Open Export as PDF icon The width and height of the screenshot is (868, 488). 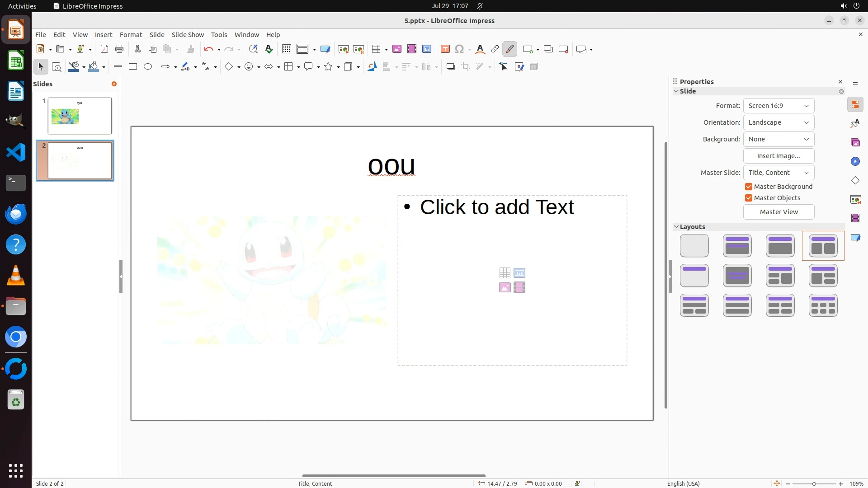coord(104,49)
